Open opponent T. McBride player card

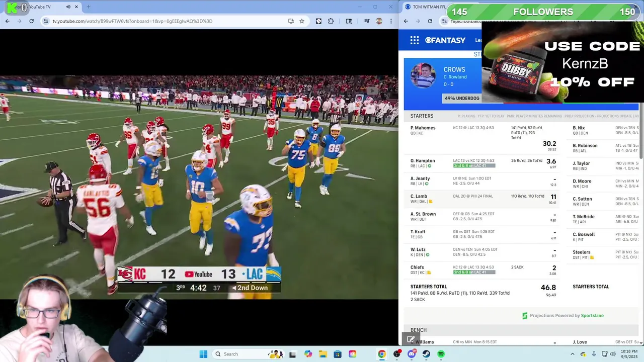coord(584,217)
